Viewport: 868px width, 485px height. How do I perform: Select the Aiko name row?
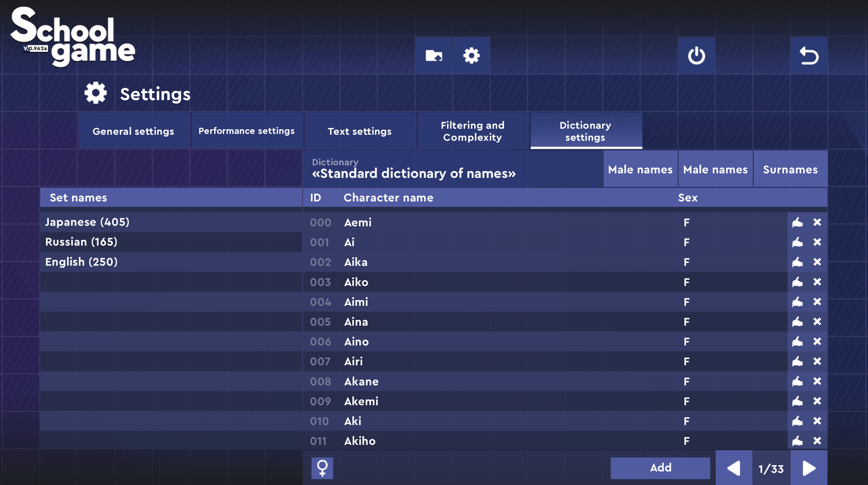[x=545, y=282]
